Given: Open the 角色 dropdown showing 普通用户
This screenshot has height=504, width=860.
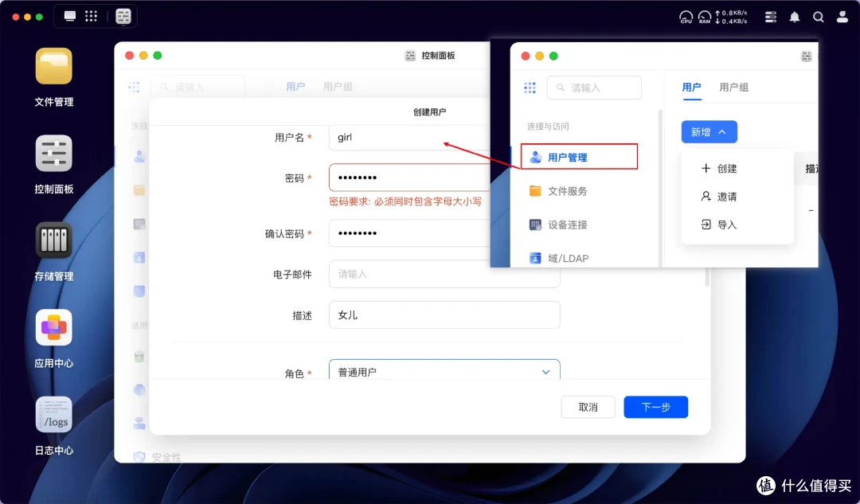Looking at the screenshot, I should click(x=444, y=370).
